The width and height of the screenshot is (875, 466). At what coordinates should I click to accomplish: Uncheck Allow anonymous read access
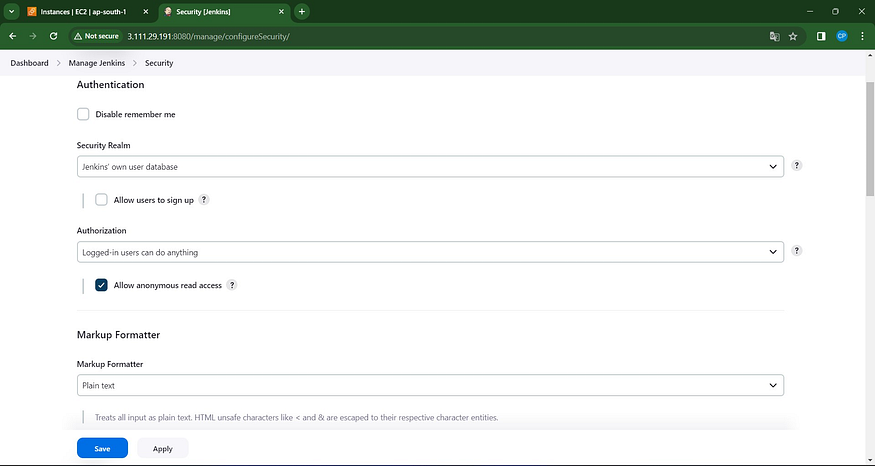coord(101,285)
